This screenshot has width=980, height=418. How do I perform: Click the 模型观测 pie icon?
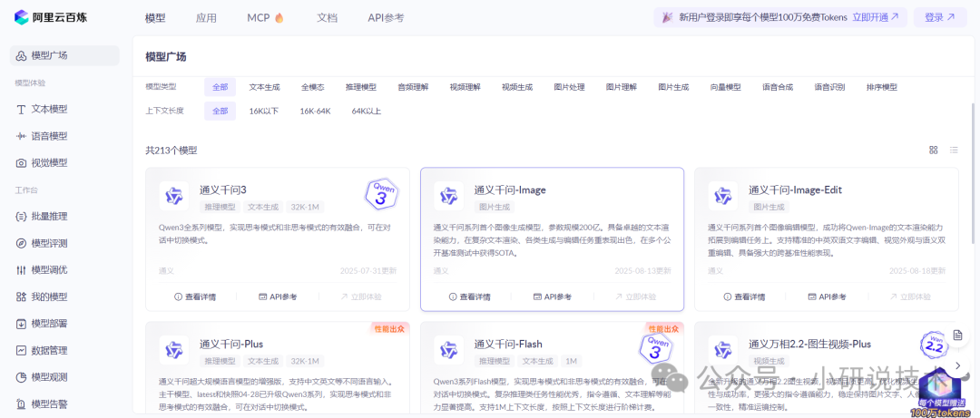point(21,377)
